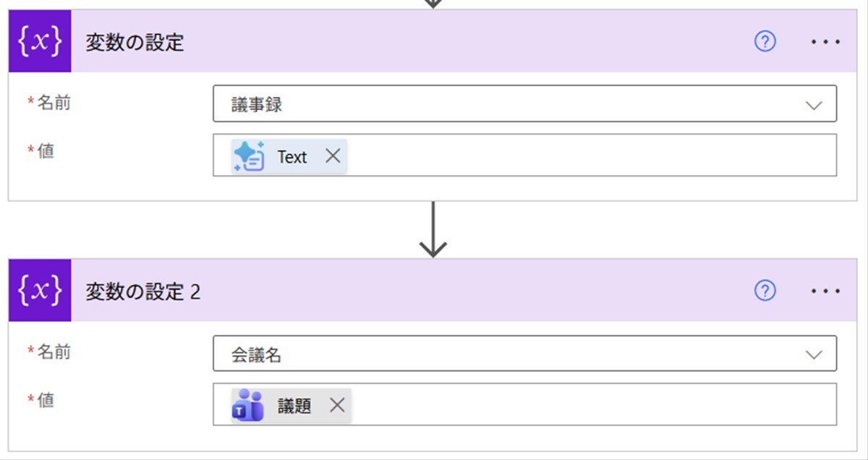The height and width of the screenshot is (460, 868).
Task: Expand the 会議名 name dropdown
Action: pyautogui.click(x=814, y=354)
